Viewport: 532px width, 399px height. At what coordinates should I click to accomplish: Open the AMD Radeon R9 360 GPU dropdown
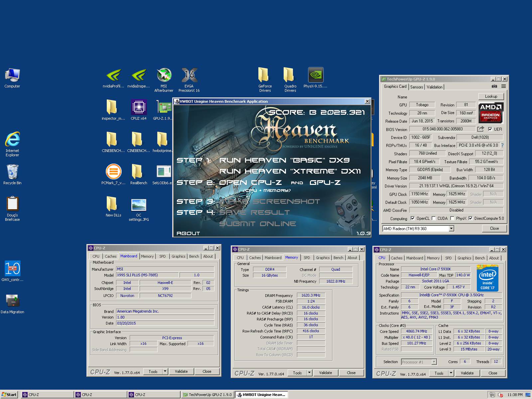[x=451, y=228]
